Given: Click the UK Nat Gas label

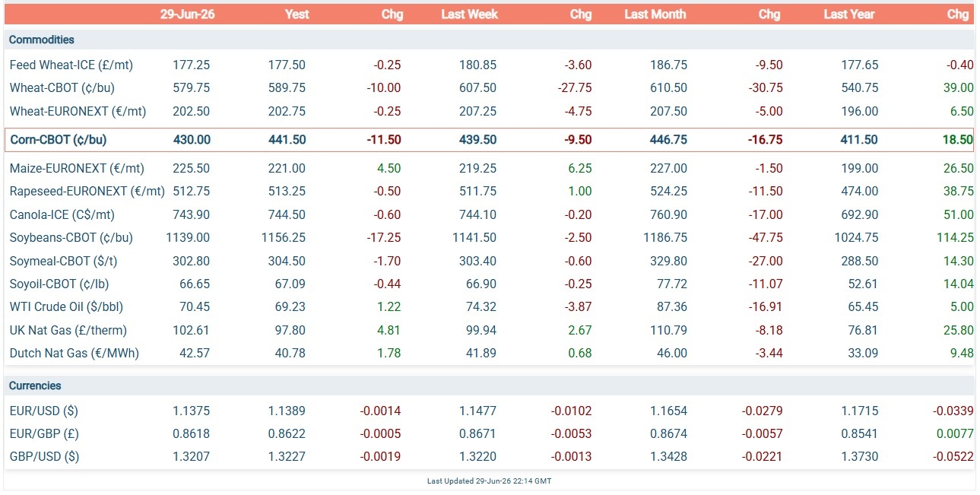Looking at the screenshot, I should [68, 331].
